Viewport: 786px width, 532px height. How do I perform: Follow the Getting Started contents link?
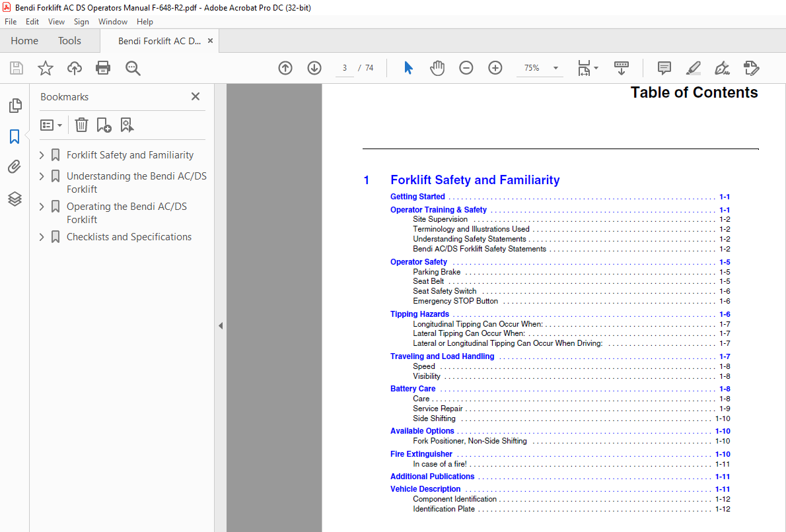tap(417, 197)
